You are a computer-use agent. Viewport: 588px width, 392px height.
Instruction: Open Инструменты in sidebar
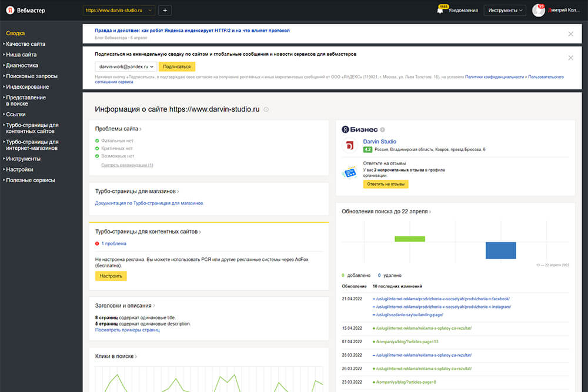click(23, 159)
